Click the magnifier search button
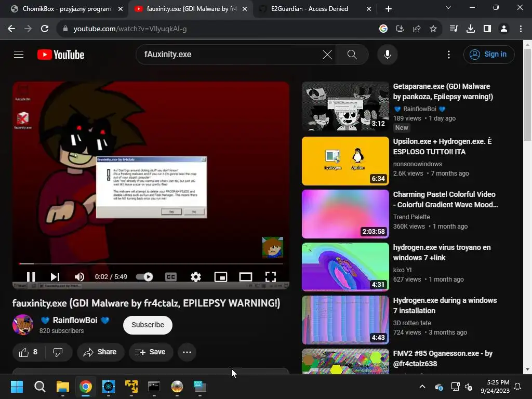This screenshot has height=399, width=532. 352,54
